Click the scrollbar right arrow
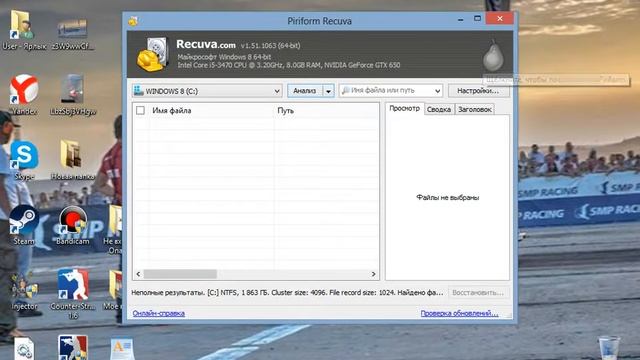This screenshot has width=640, height=360. pyautogui.click(x=373, y=274)
